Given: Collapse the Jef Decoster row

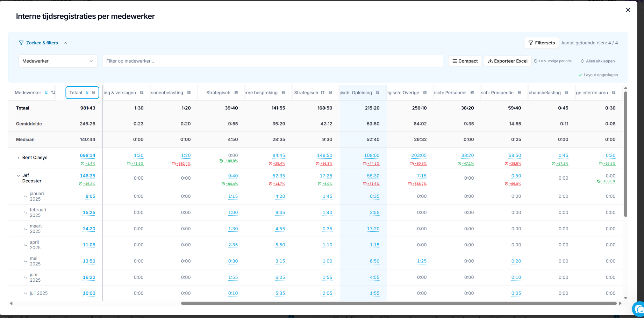Looking at the screenshot, I should click(x=19, y=176).
